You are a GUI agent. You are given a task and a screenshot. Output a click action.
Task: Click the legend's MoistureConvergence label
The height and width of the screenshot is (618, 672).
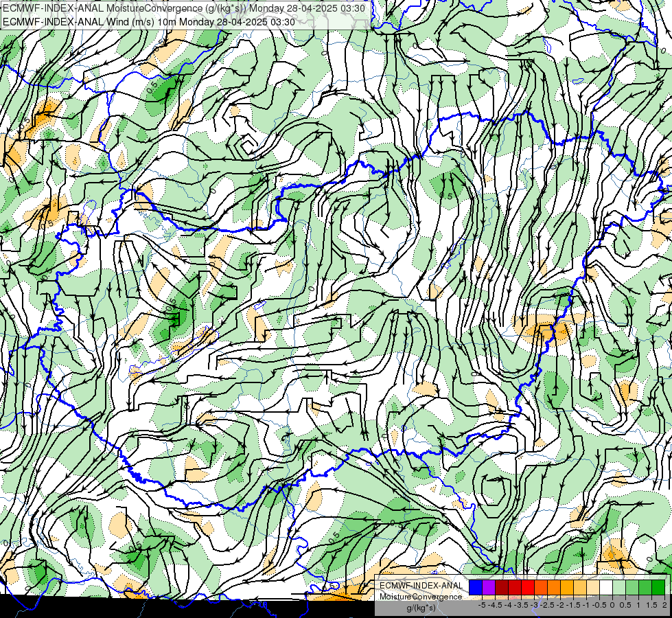[421, 597]
